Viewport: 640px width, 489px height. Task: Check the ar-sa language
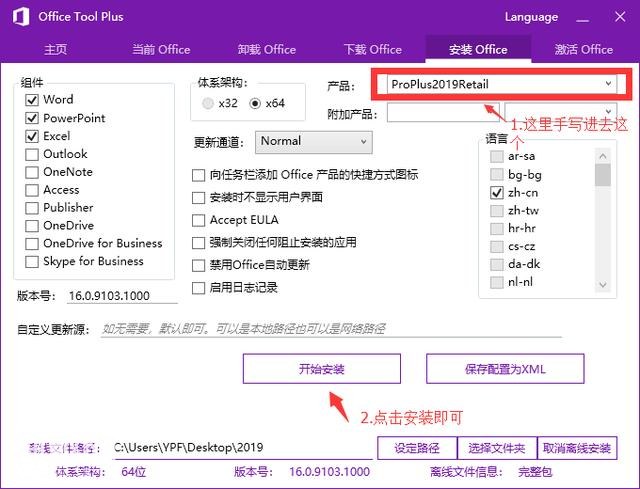tap(497, 156)
